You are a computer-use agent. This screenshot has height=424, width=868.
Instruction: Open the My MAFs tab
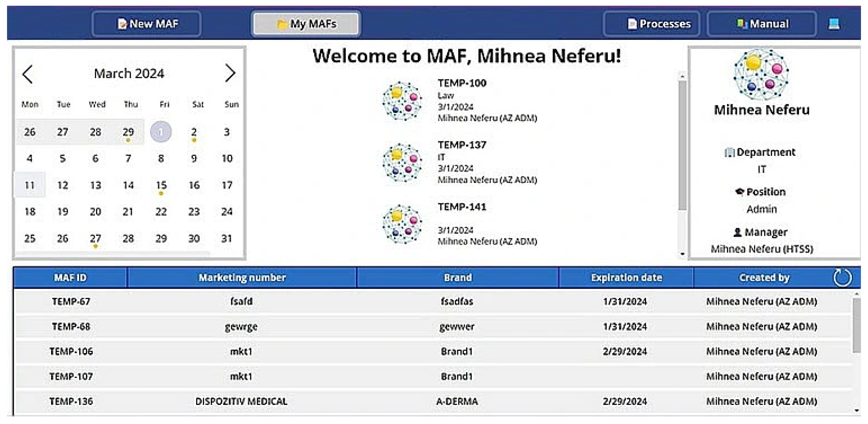[x=306, y=24]
